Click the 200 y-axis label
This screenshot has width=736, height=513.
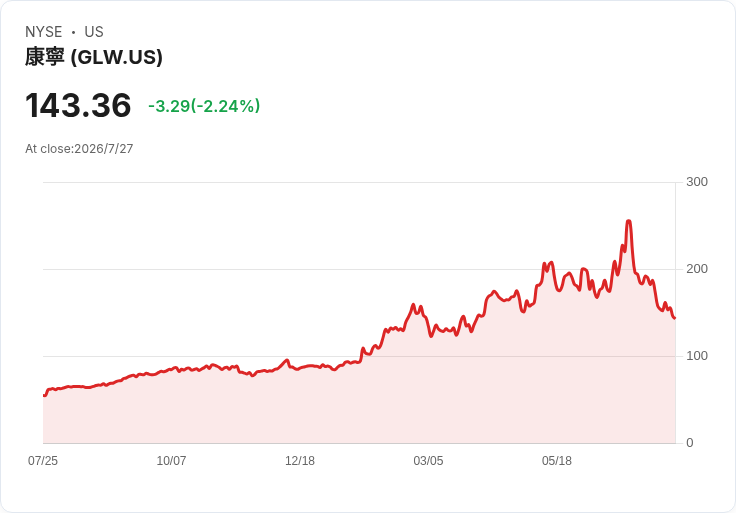point(697,269)
